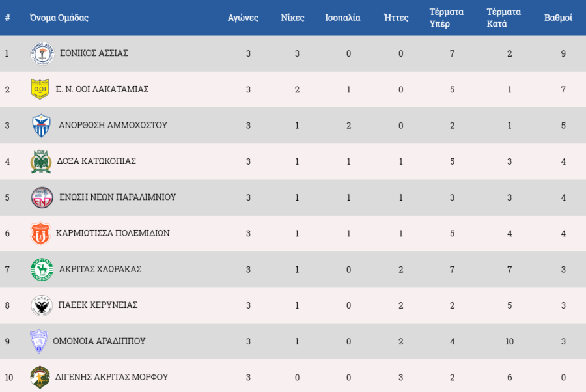
Task: Select wins value 2 in ΘΟΙ ΛΑΚΑΤΑΜΙΑΣ row
Action: pos(297,90)
